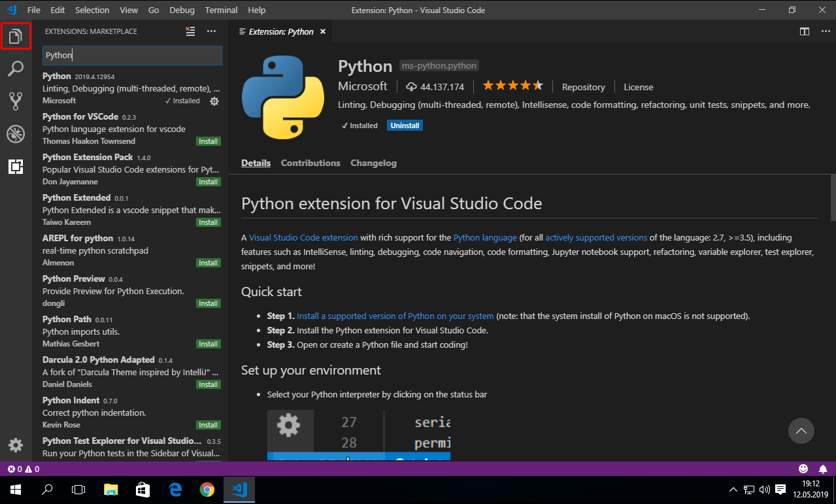Open the extensions More Actions ellipsis menu
836x504 pixels.
point(211,31)
